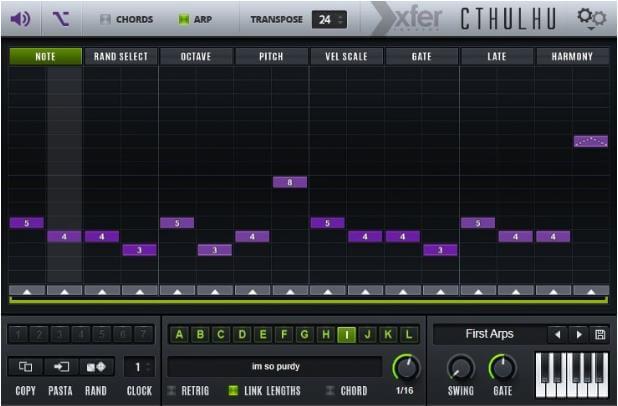Viewport: 618px width, 406px height.
Task: Switch to the VEL SCALE tab
Action: (346, 56)
